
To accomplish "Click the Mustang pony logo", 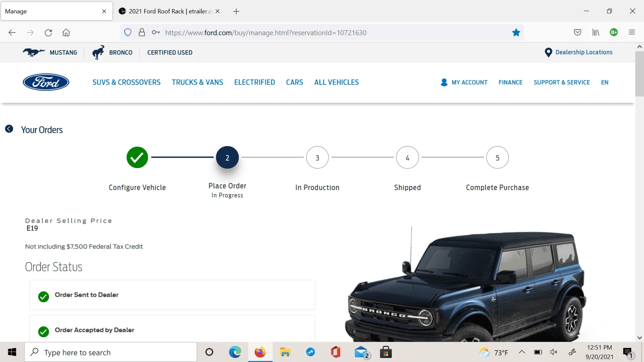I will click(x=34, y=52).
